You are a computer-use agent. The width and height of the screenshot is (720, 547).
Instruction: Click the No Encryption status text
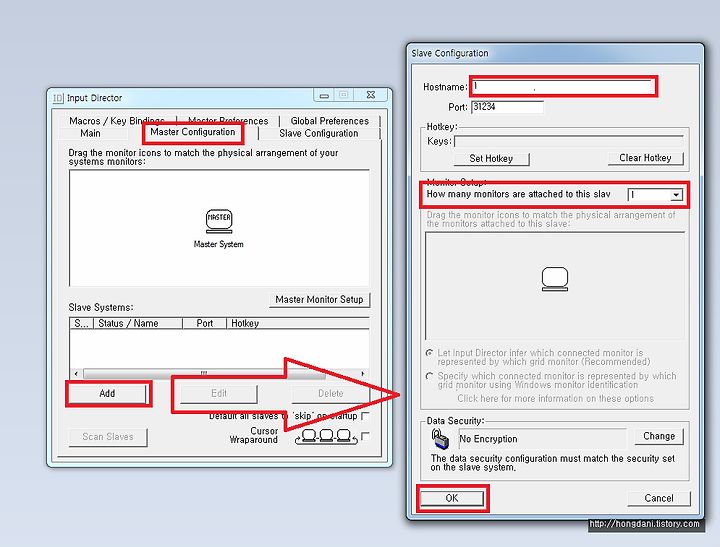[x=489, y=439]
